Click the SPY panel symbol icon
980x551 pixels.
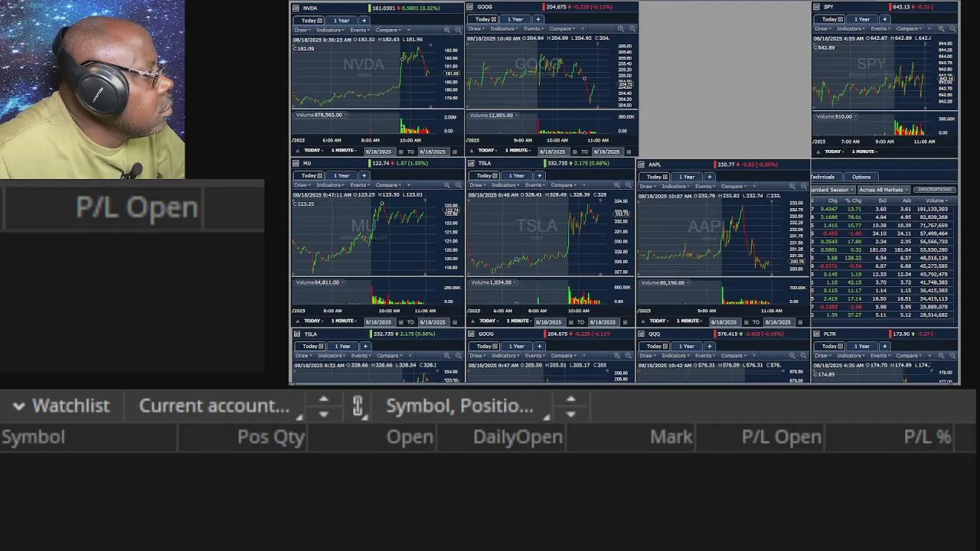click(816, 7)
